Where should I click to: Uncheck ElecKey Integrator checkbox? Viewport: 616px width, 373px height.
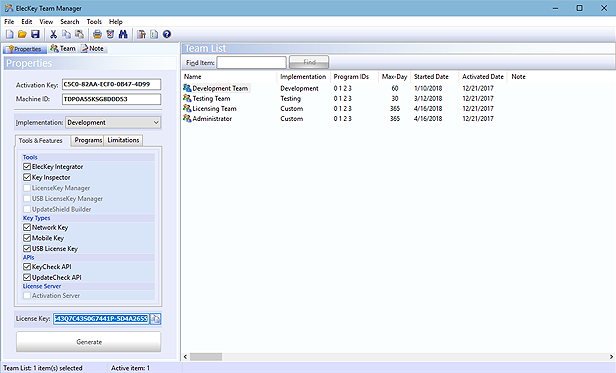coord(27,167)
